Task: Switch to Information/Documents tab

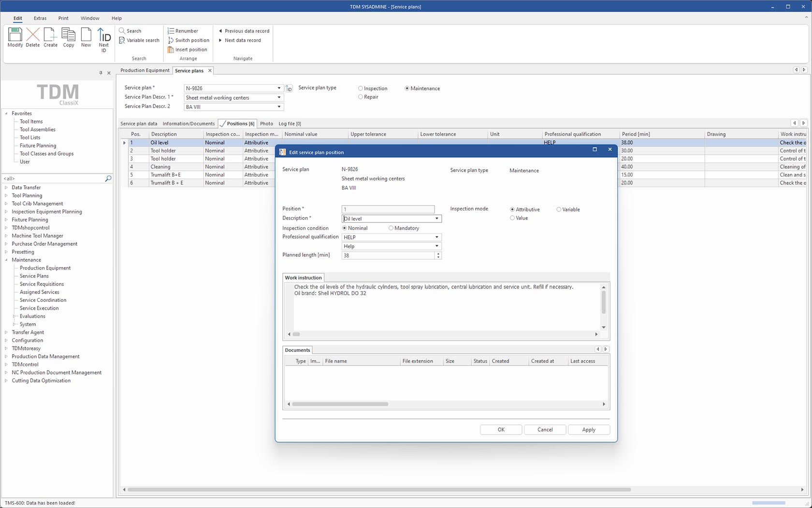Action: coord(188,123)
